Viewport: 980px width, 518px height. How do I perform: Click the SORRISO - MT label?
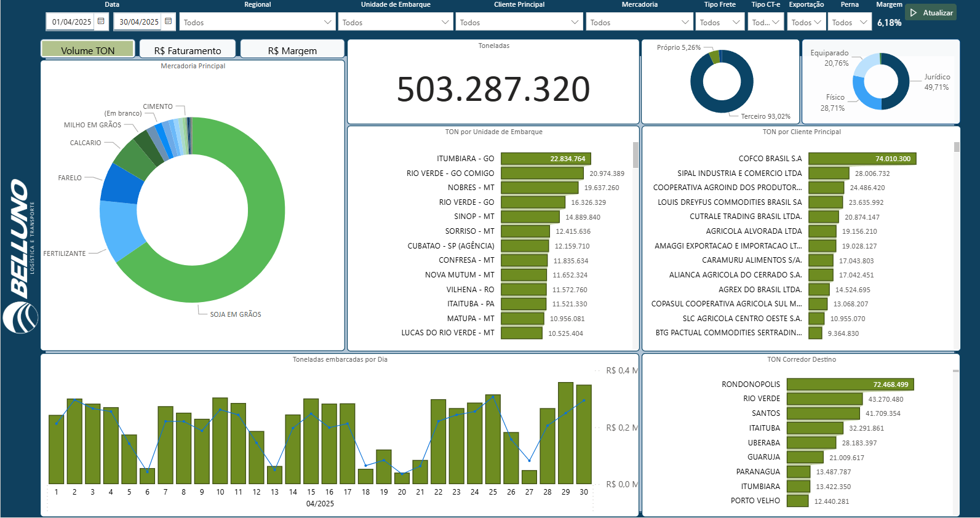[x=469, y=231]
